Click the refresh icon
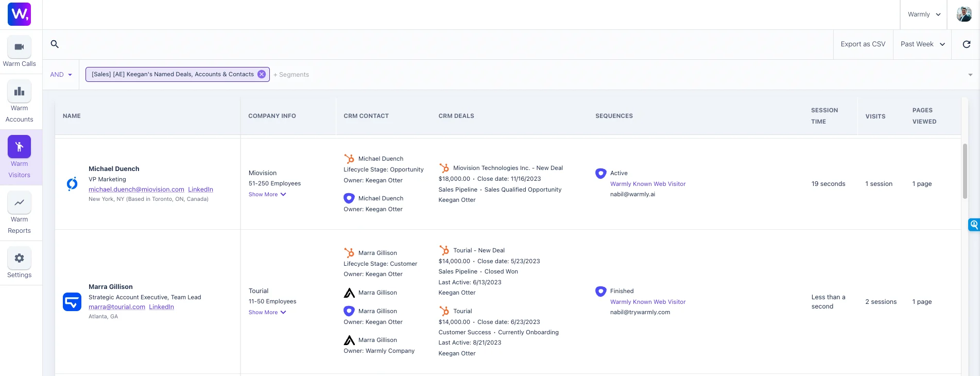The width and height of the screenshot is (980, 376). coord(967,44)
